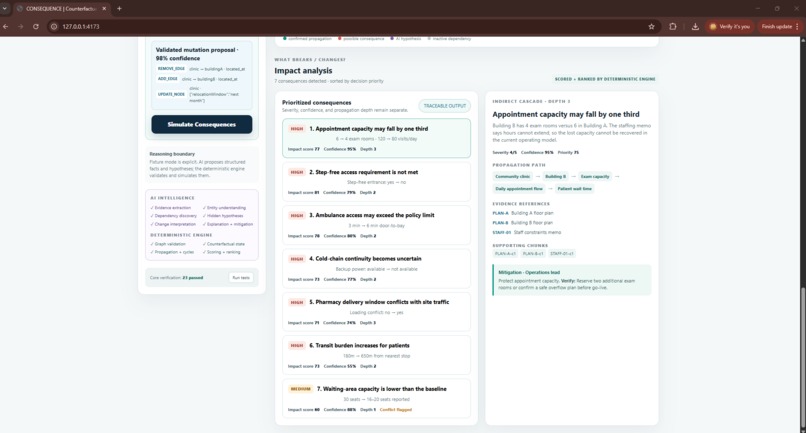Open the browser extensions puzzle icon

click(x=672, y=26)
